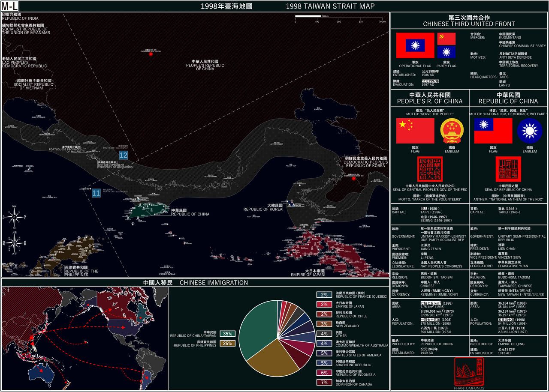Click the 2% Republic of Chile swatch

click(x=324, y=314)
